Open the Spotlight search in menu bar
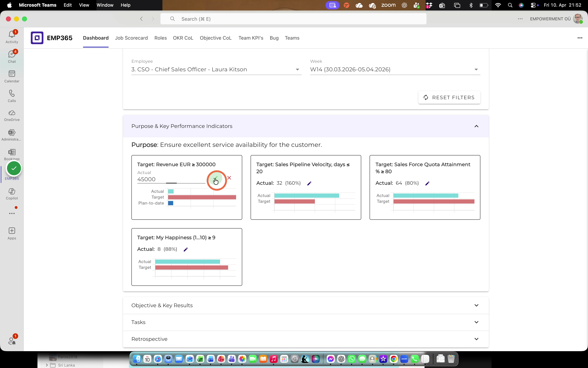Screen dimensions: 588x368 coord(510,5)
